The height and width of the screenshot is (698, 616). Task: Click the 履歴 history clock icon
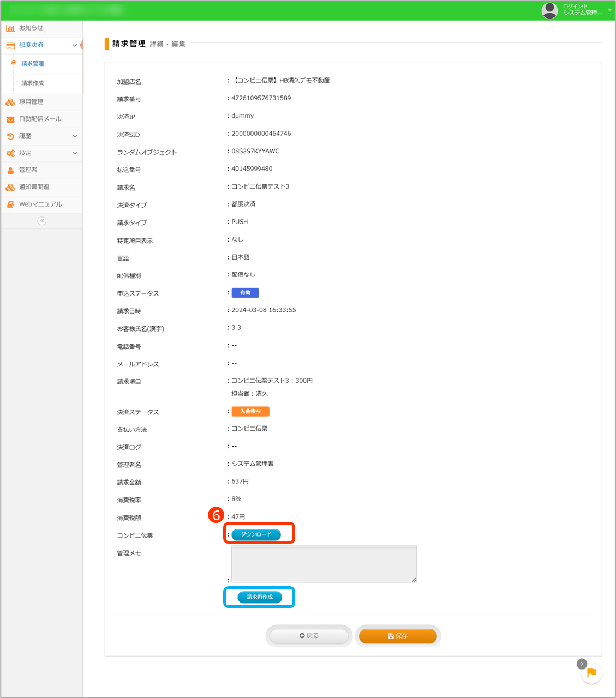10,136
